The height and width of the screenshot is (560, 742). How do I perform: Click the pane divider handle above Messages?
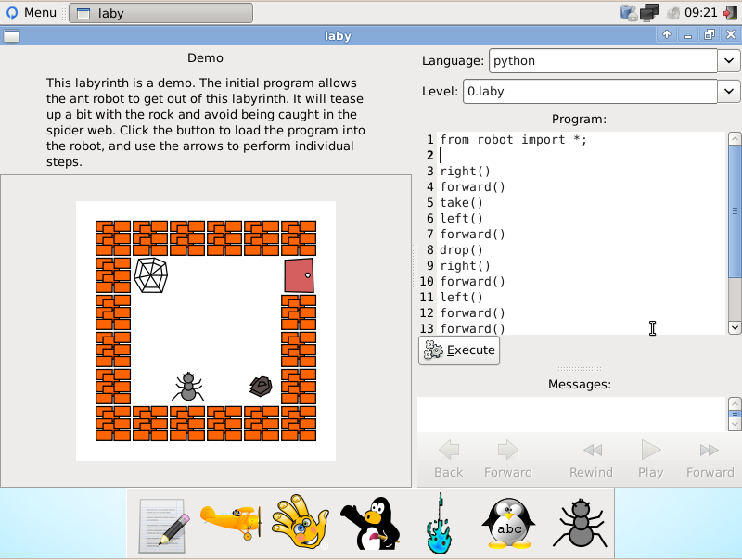579,369
